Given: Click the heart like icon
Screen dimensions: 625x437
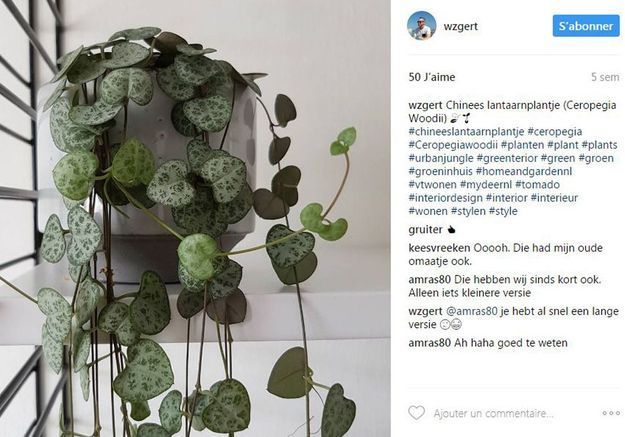Looking at the screenshot, I should point(417,413).
